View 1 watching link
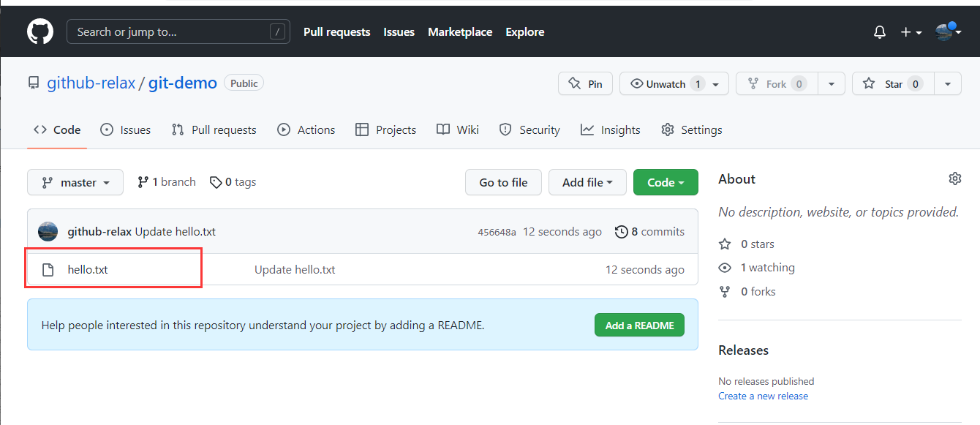The width and height of the screenshot is (980, 425). point(757,268)
